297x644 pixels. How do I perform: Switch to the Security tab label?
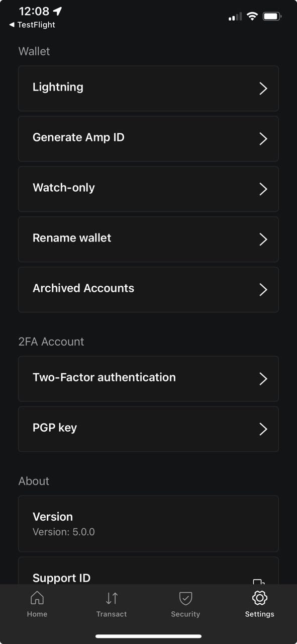(x=185, y=614)
